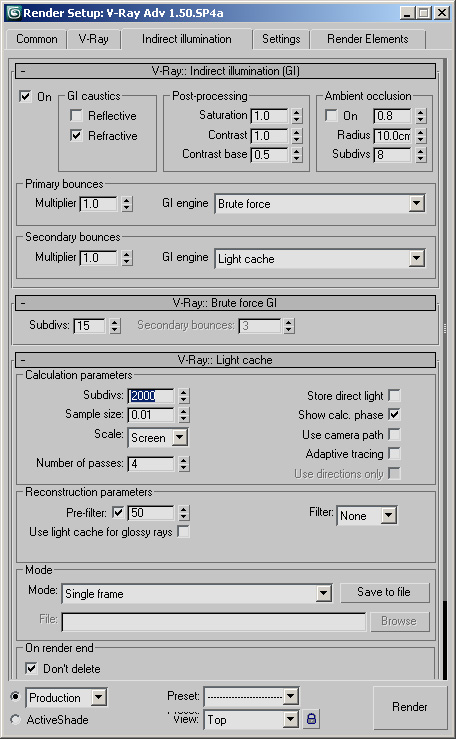Screen dimensions: 456x739
Task: Click the Pre-filter spinner arrows
Action: click(184, 512)
